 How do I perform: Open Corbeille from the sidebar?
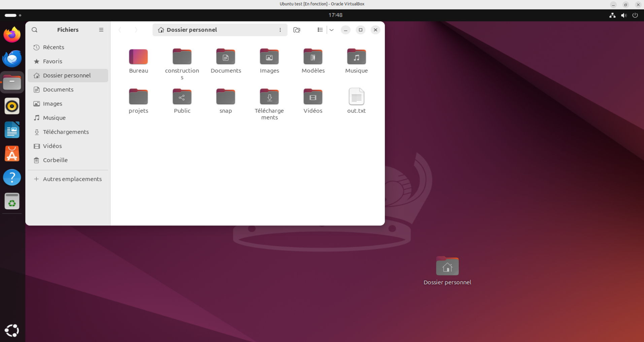[55, 160]
